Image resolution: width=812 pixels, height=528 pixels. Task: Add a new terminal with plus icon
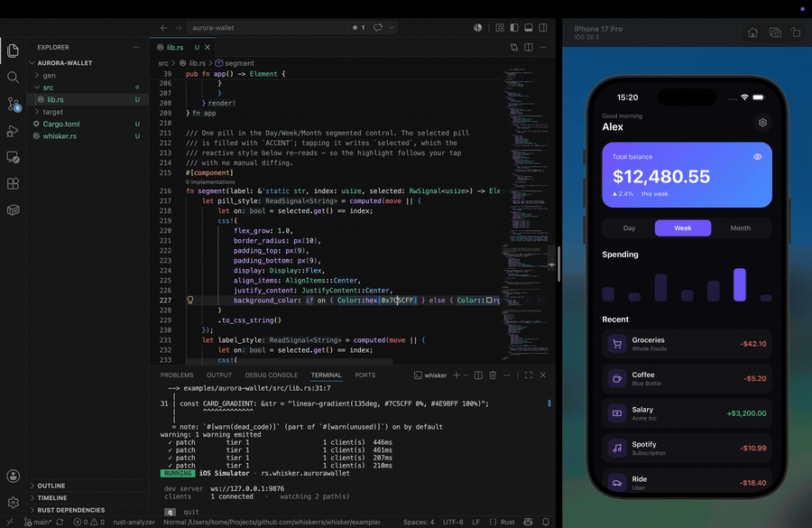pyautogui.click(x=457, y=375)
